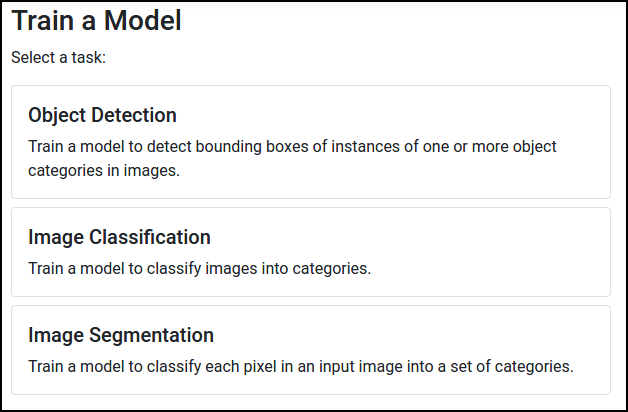Click 'classify each pixel' description text

point(301,366)
